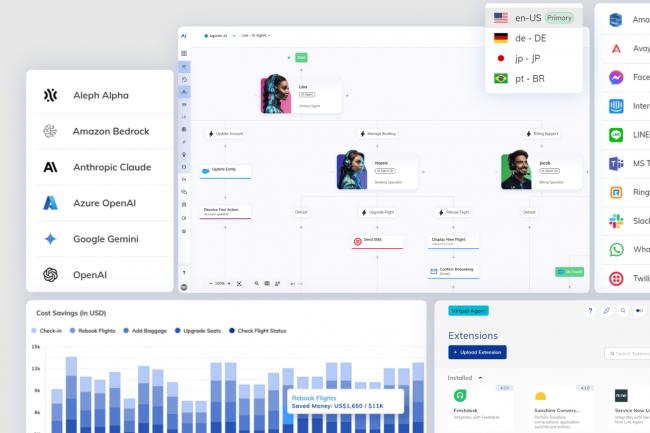Click the Send SMS node
Viewport: 650px width, 433px height.
(x=377, y=242)
